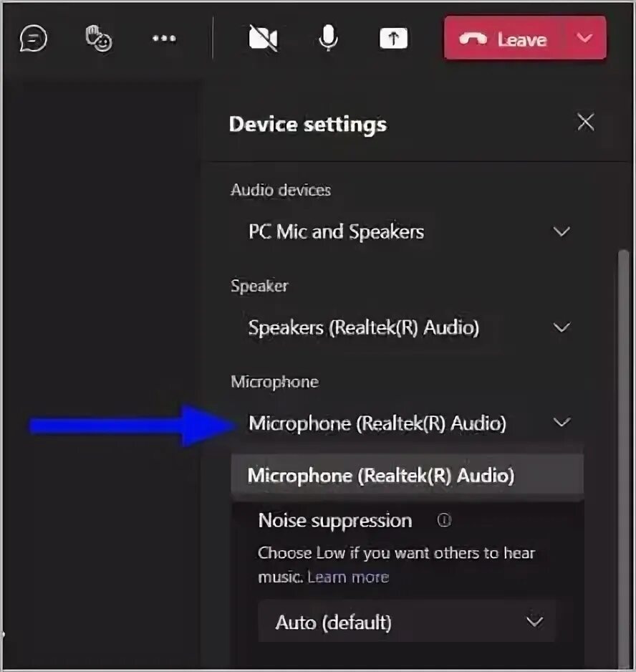This screenshot has height=672, width=636.
Task: Close the Device settings panel
Action: [x=585, y=122]
